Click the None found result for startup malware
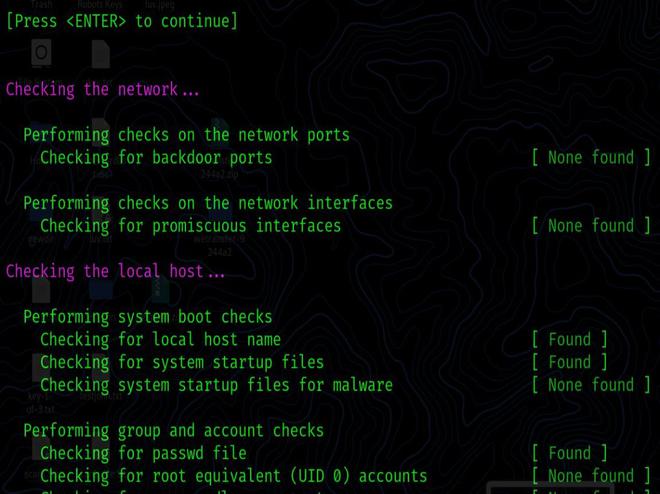This screenshot has height=494, width=660. point(591,385)
